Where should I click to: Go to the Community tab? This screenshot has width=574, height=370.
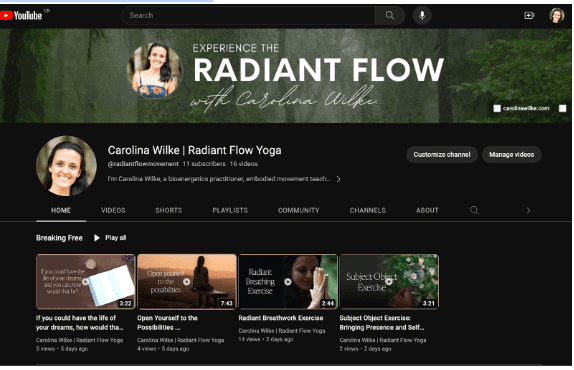coord(298,210)
